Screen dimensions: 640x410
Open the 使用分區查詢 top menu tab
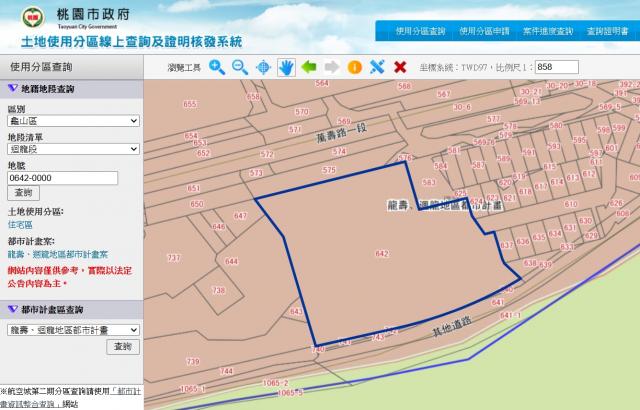pyautogui.click(x=418, y=31)
